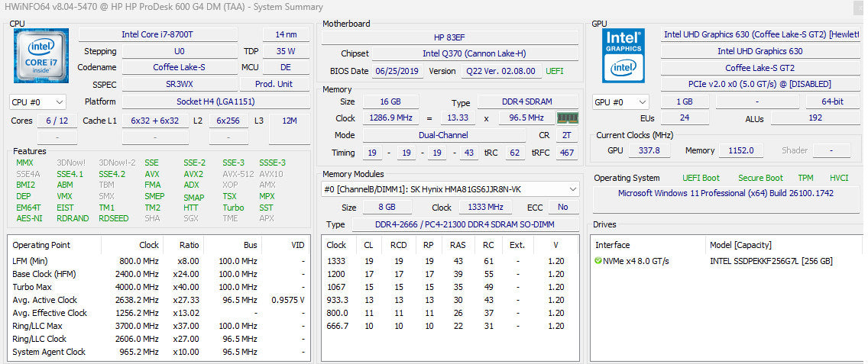Click the AVX2 feature label
This screenshot has height=364, width=868.
click(x=193, y=174)
